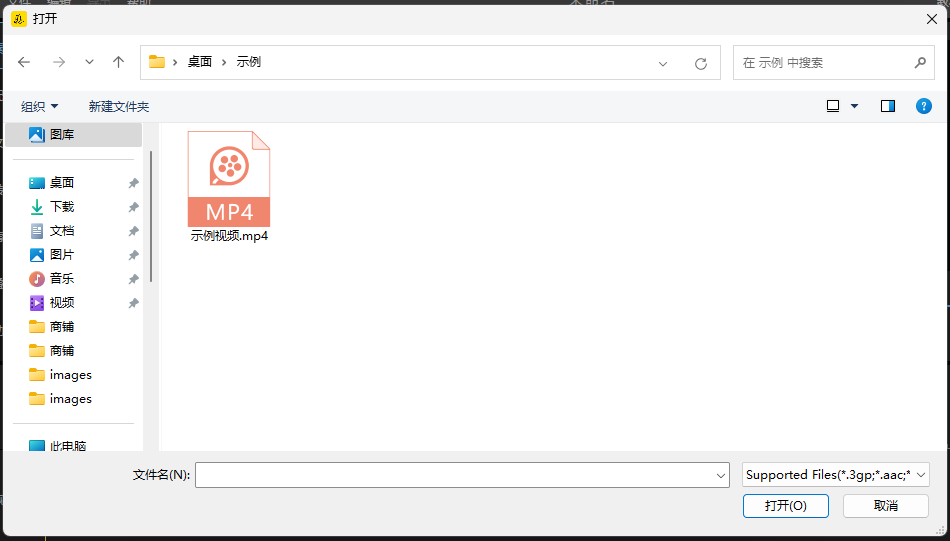Click the 取消 button
Viewport: 950px width, 541px height.
[x=885, y=506]
